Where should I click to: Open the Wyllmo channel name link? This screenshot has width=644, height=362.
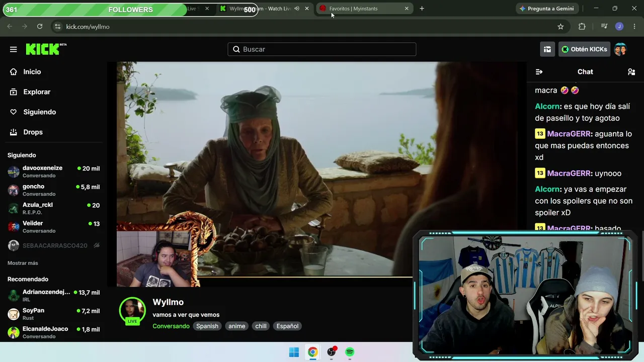pos(168,302)
